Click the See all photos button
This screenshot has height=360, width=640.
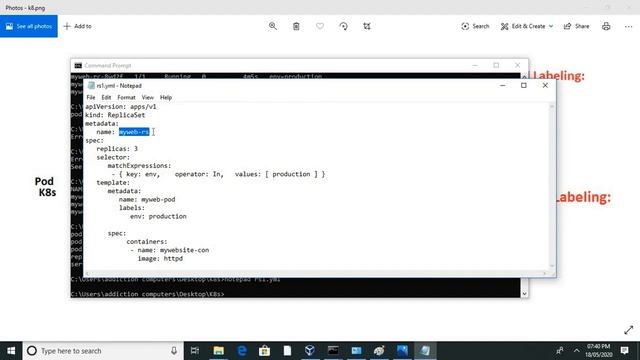pyautogui.click(x=29, y=26)
